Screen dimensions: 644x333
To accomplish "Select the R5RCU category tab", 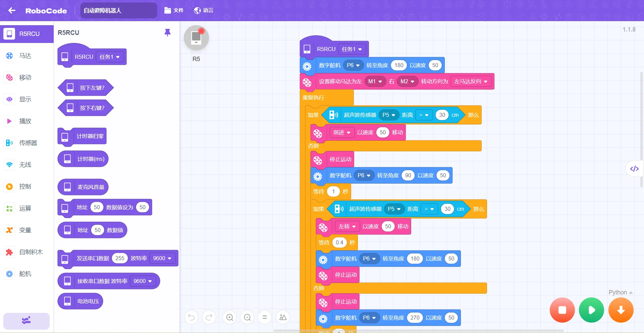I will 27,34.
